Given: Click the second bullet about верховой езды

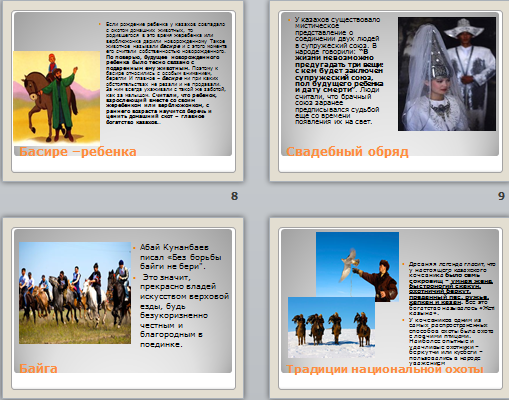Looking at the screenshot, I should point(184,311).
